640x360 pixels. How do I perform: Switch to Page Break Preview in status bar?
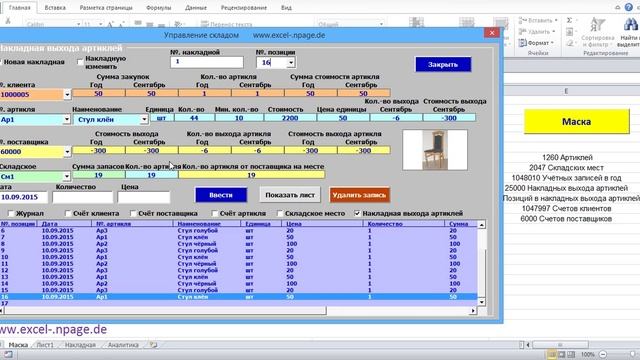571,354
